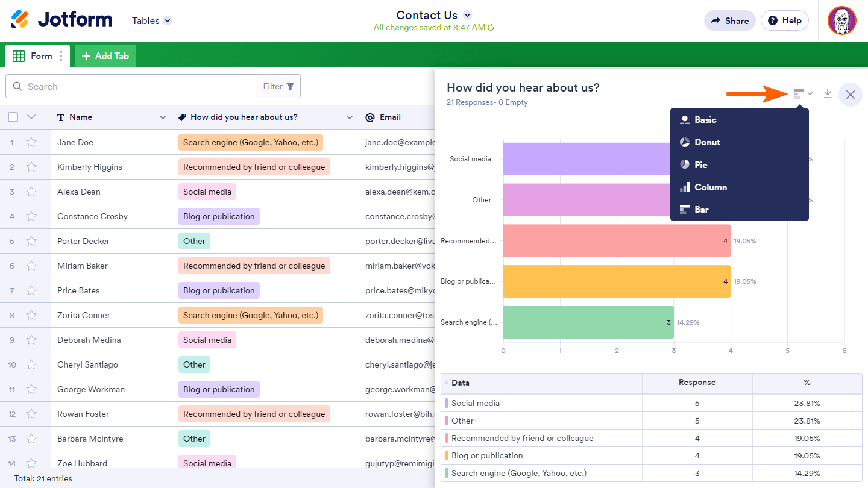
Task: Star Jane Doe's entry
Action: (x=31, y=142)
